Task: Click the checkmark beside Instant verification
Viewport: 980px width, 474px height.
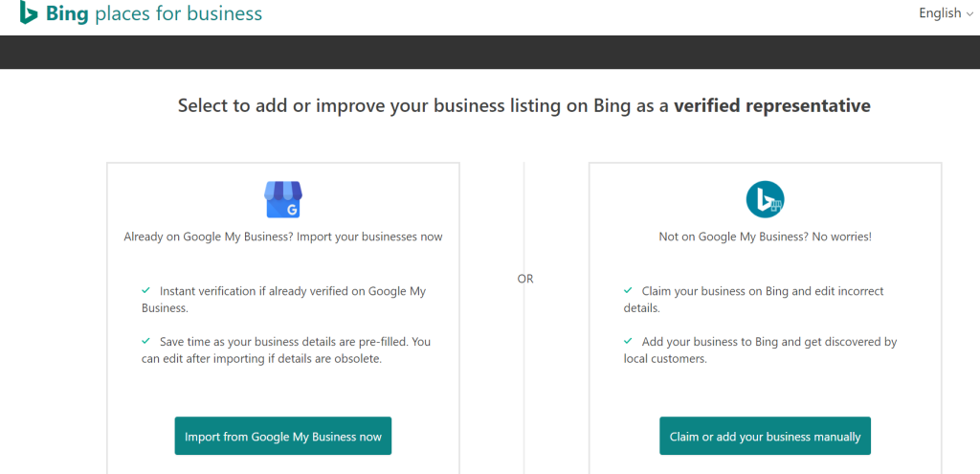Action: (x=145, y=290)
